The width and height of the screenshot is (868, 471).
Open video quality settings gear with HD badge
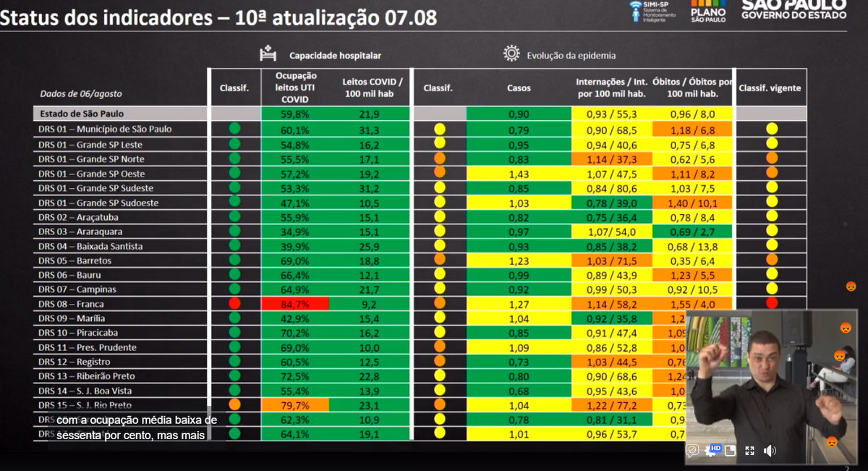[x=712, y=450]
